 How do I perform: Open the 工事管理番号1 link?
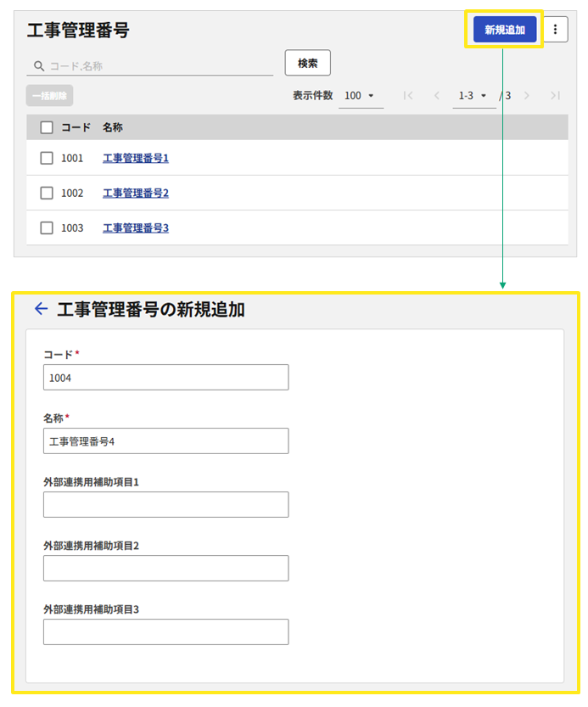point(136,158)
